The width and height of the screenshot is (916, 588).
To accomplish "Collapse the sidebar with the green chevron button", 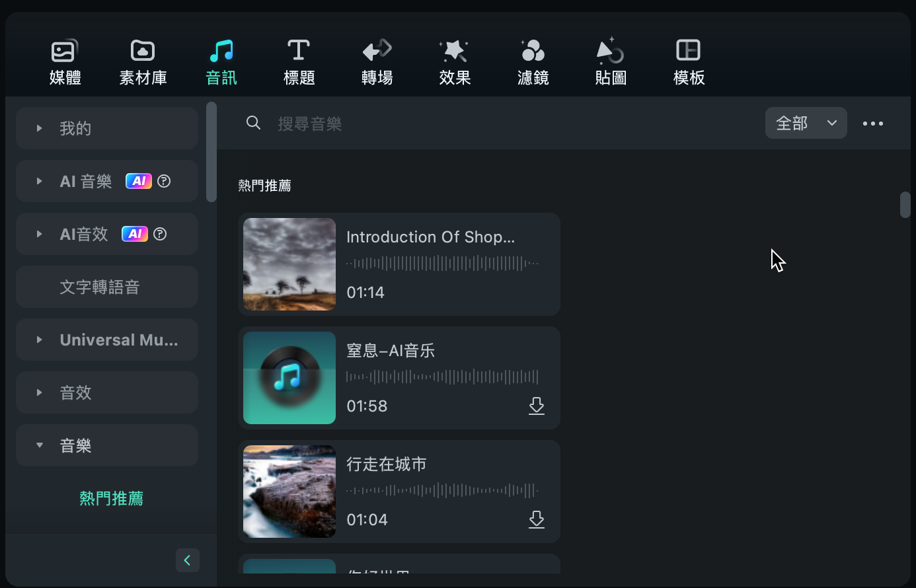I will click(x=188, y=560).
